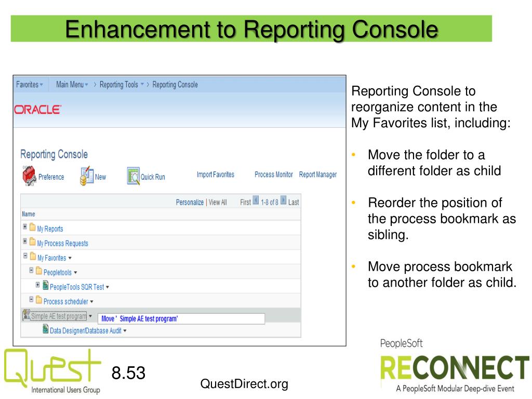The image size is (532, 399).
Task: Expand the My Process Requests node
Action: point(25,241)
